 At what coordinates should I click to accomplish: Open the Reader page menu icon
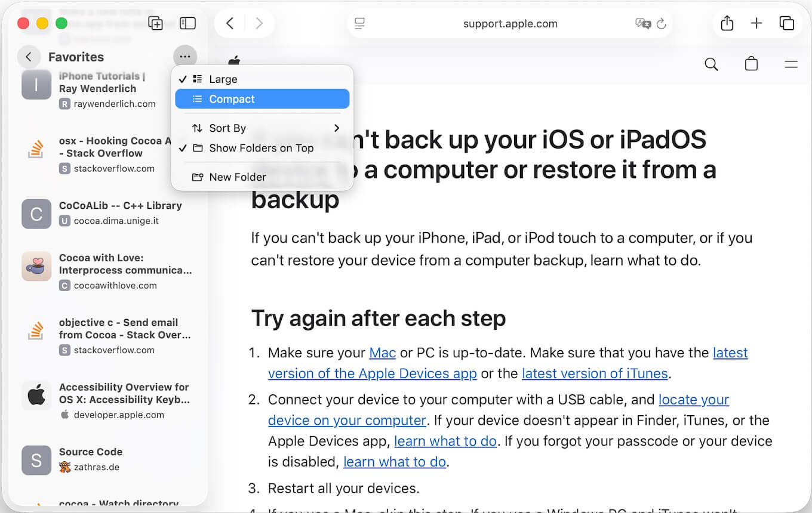tap(359, 24)
